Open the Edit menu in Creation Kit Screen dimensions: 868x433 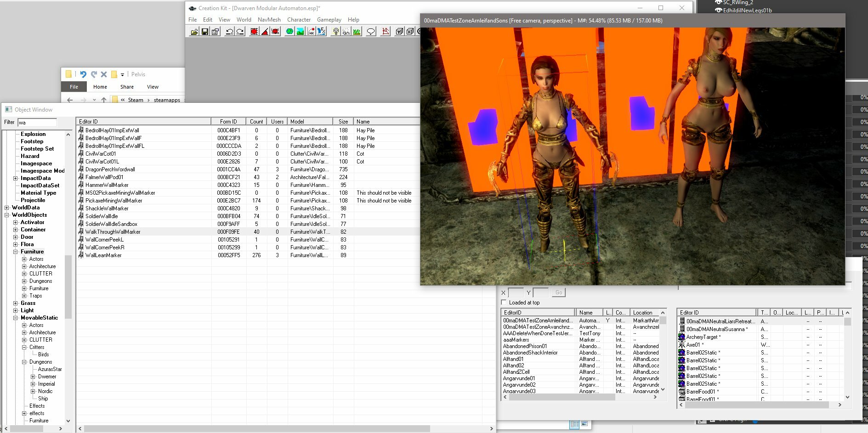point(208,20)
